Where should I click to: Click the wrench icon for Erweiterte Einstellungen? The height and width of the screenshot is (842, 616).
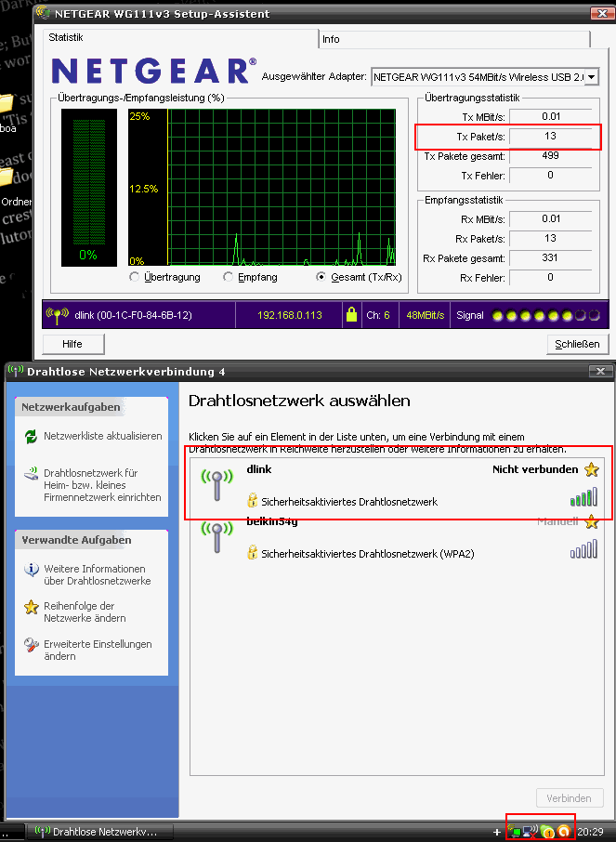point(32,645)
